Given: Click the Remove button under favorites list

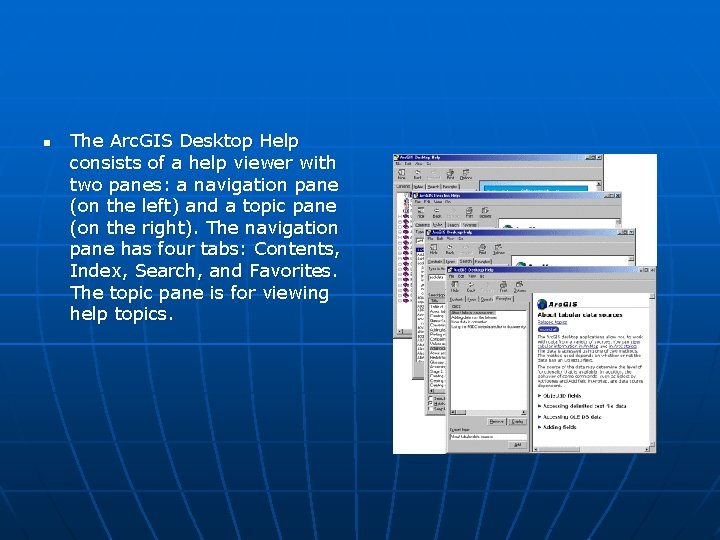Looking at the screenshot, I should 496,421.
